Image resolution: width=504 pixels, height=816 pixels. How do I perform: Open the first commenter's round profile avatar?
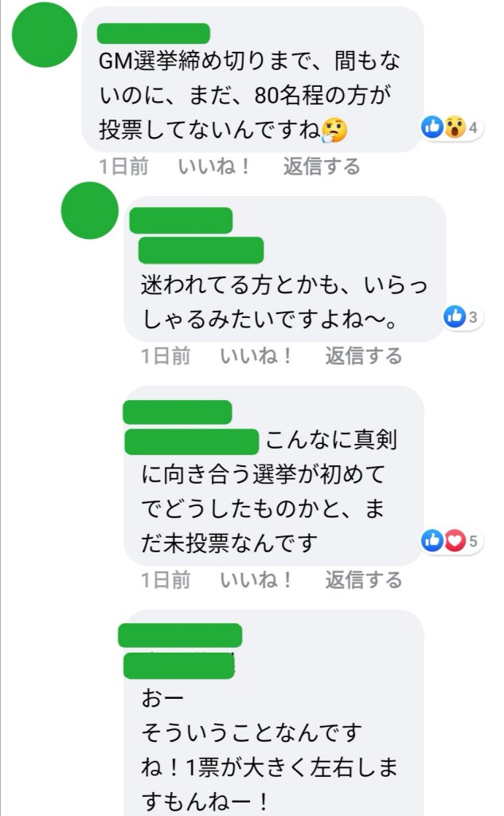coord(45,35)
